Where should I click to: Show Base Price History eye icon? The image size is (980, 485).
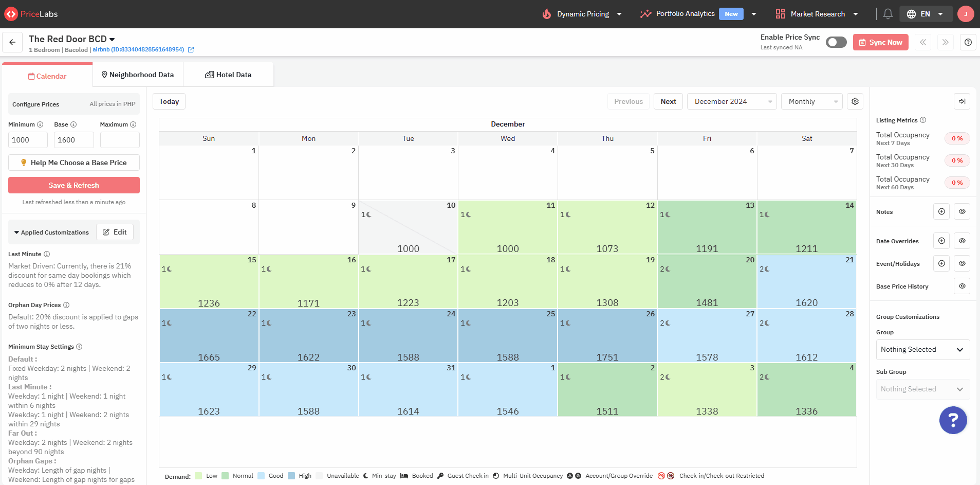tap(962, 286)
